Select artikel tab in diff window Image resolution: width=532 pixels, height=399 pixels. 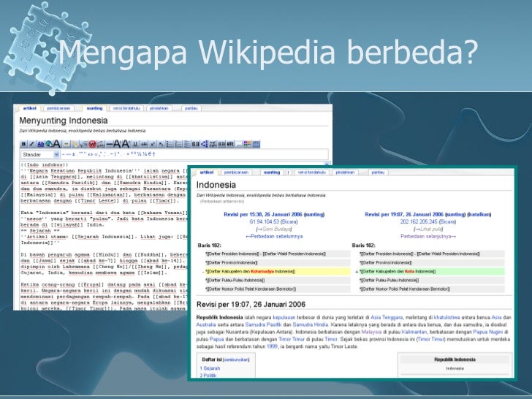[x=207, y=172]
